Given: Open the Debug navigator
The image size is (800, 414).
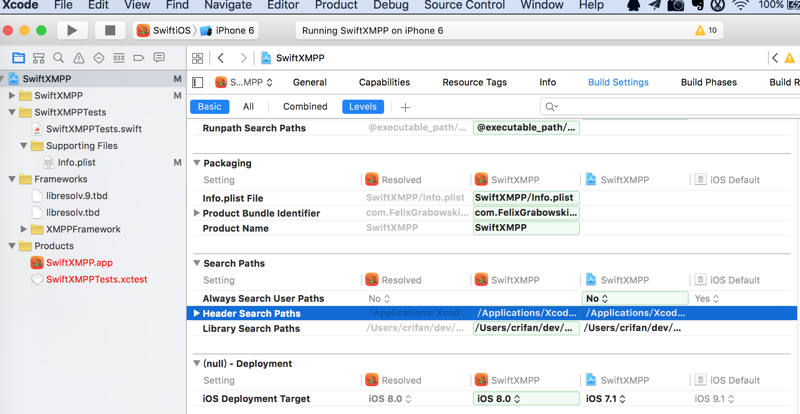Looking at the screenshot, I should [x=119, y=58].
